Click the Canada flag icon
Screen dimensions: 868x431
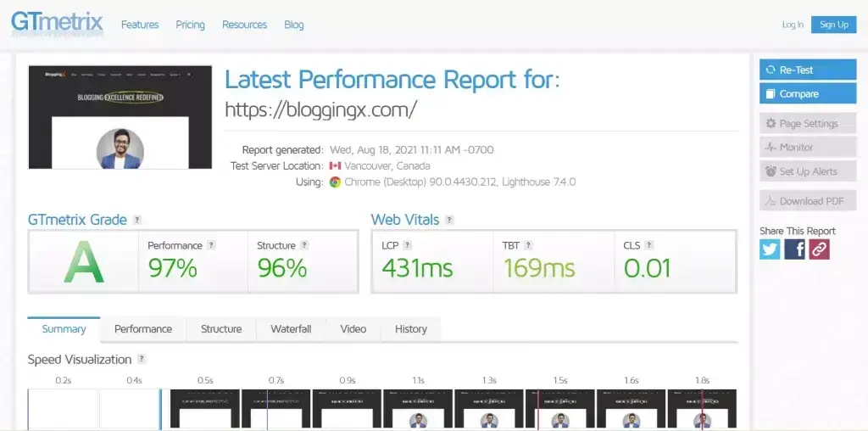(335, 165)
